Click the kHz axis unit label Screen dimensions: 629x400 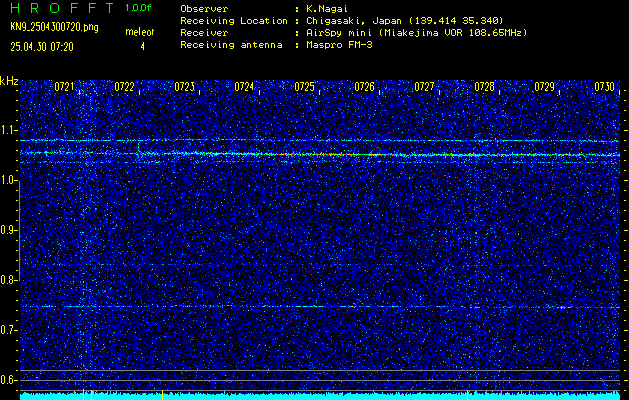coord(9,81)
